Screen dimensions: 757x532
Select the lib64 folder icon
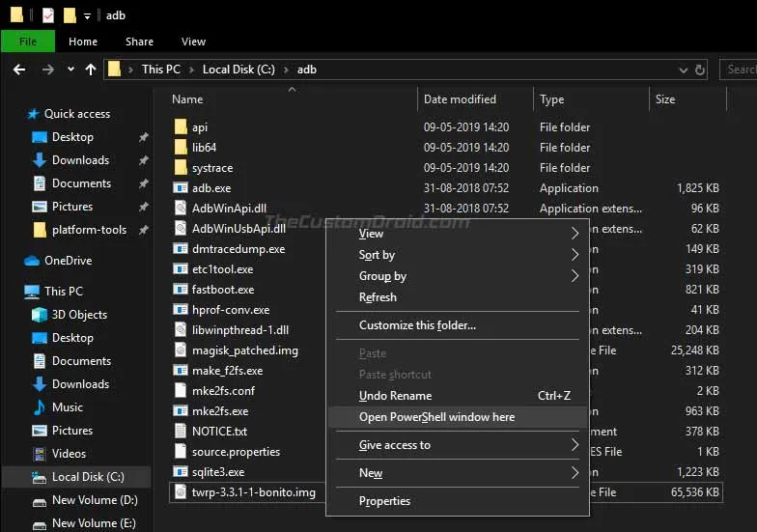point(181,147)
